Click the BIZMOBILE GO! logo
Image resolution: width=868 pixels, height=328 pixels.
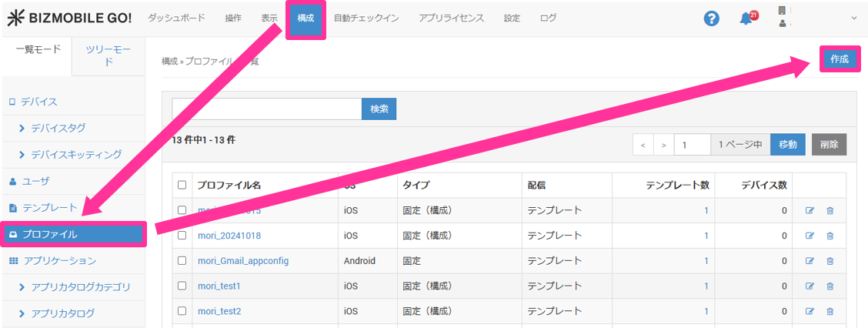click(x=69, y=18)
